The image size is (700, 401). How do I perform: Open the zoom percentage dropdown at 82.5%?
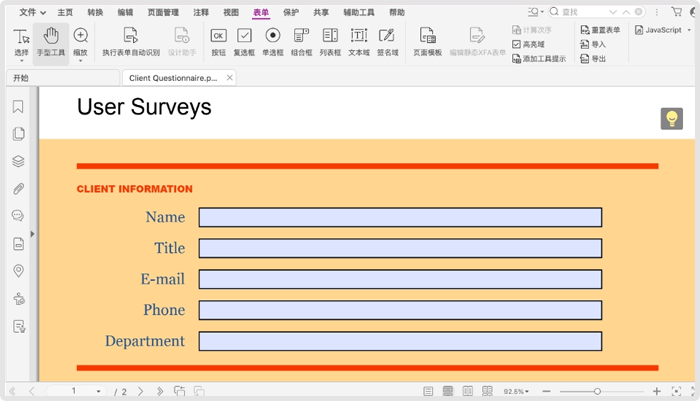pyautogui.click(x=518, y=392)
